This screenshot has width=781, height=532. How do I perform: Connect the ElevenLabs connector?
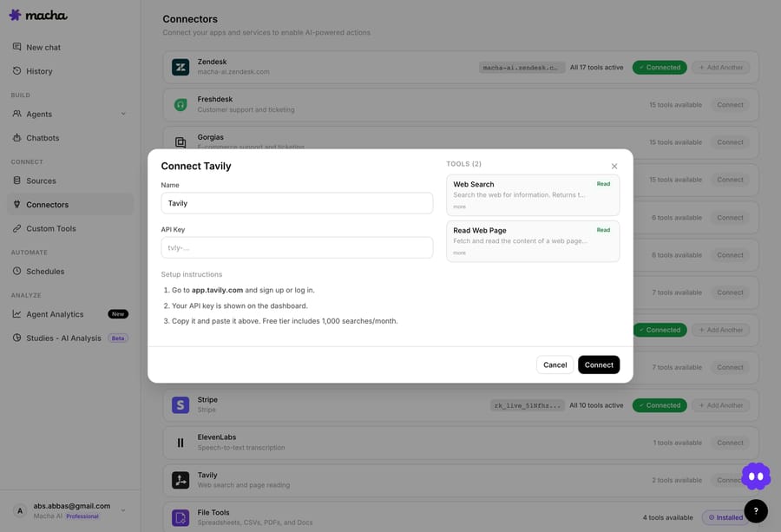coord(730,443)
